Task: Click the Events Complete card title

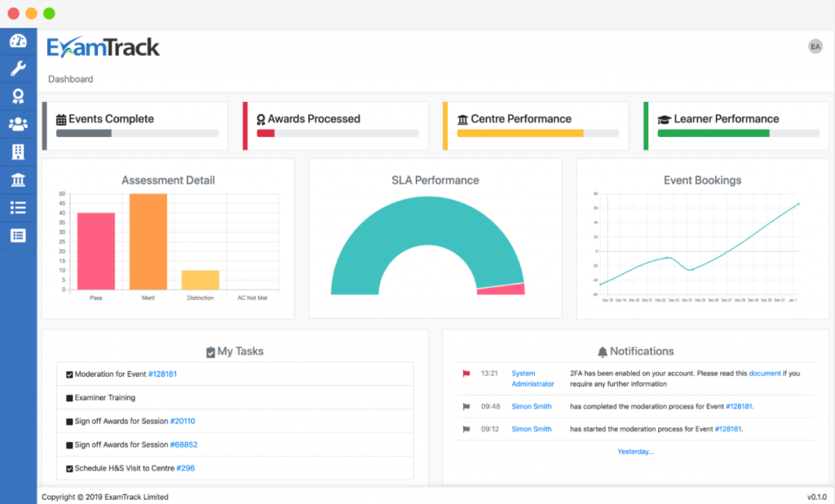Action: (111, 119)
